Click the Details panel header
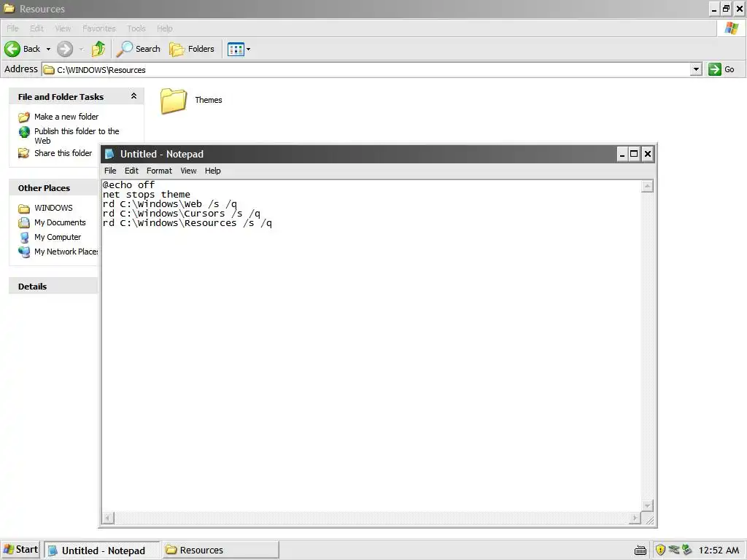 pos(54,286)
